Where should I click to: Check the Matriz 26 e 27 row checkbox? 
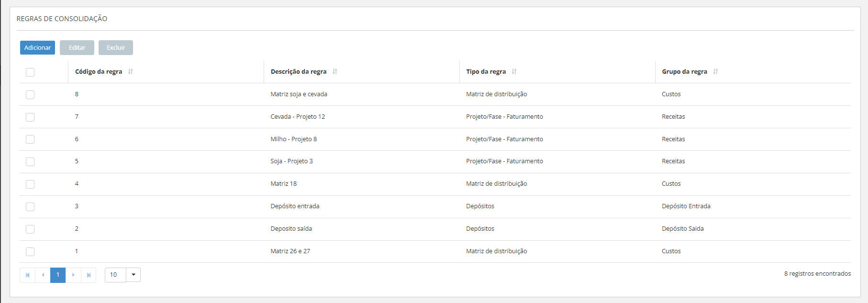(30, 252)
